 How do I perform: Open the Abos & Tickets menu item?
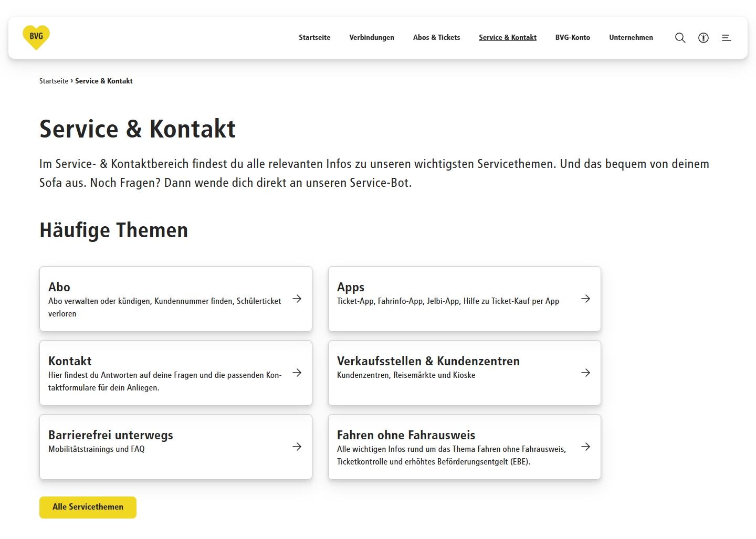(436, 38)
